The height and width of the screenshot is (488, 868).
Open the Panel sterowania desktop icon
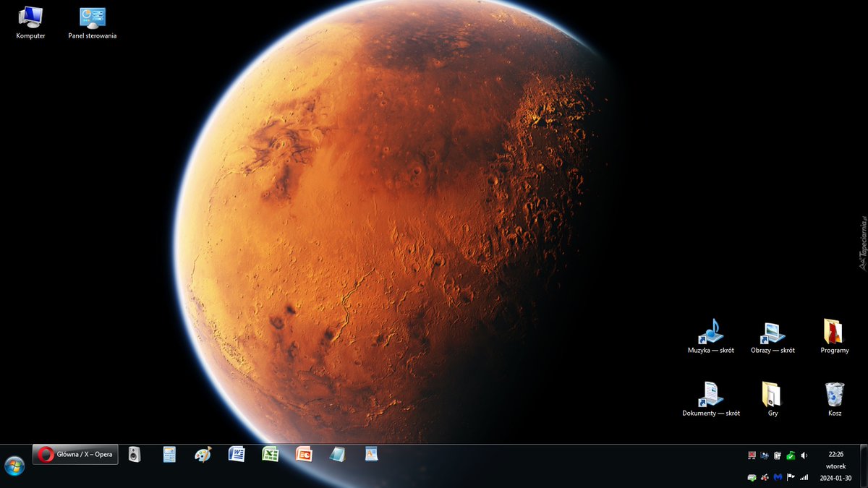click(93, 22)
